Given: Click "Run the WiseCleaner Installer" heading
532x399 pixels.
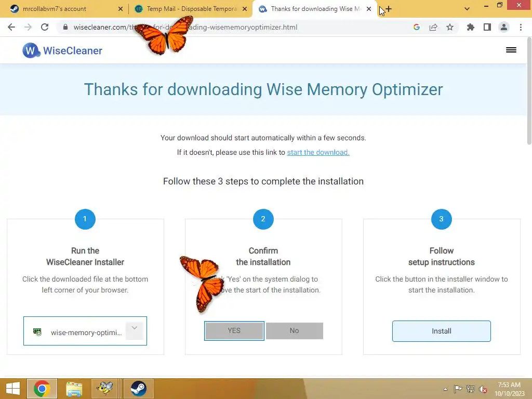Looking at the screenshot, I should [x=85, y=257].
